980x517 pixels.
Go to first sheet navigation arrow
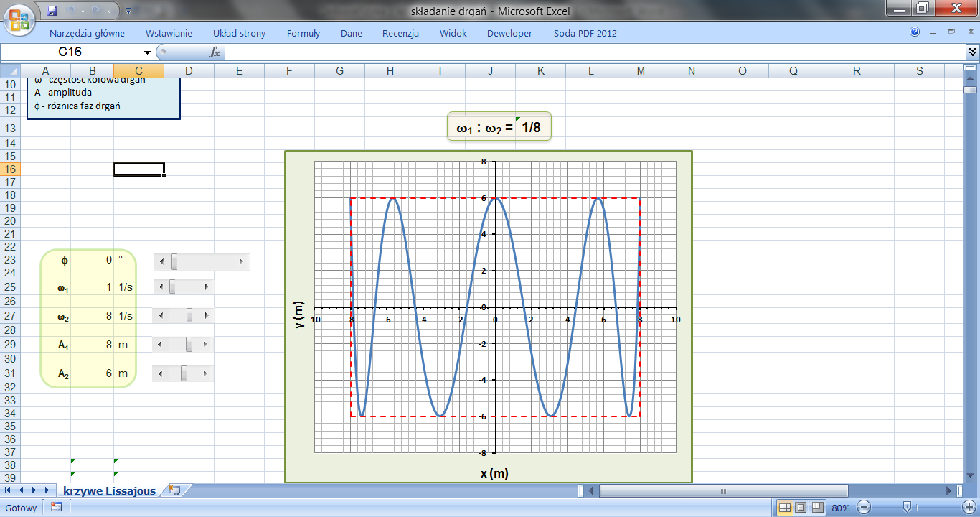tap(9, 490)
